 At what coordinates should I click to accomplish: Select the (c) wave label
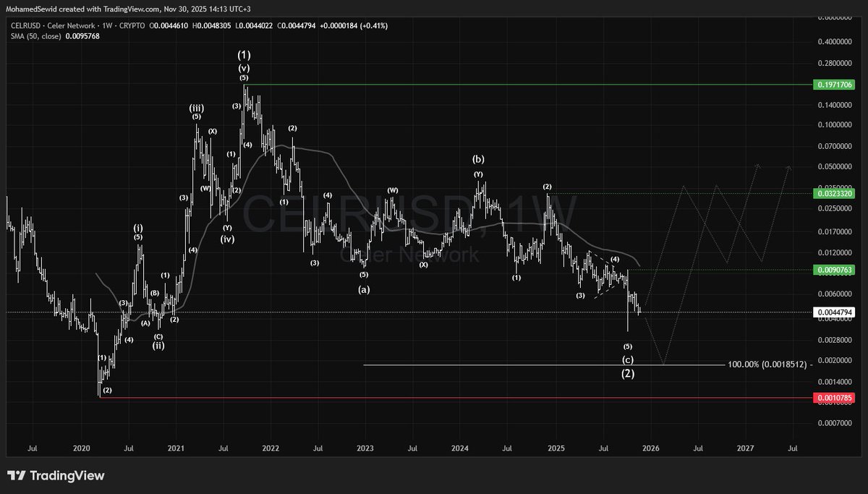(628, 359)
